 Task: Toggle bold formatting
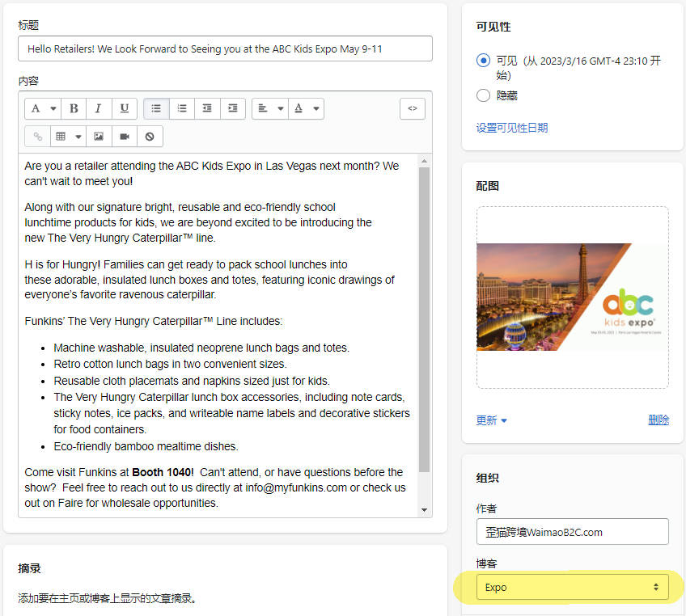click(x=74, y=108)
